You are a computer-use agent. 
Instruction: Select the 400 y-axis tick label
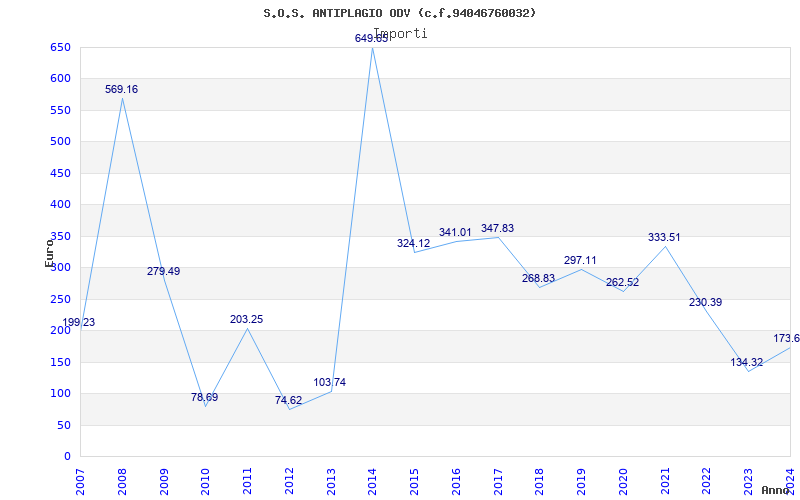pos(60,205)
